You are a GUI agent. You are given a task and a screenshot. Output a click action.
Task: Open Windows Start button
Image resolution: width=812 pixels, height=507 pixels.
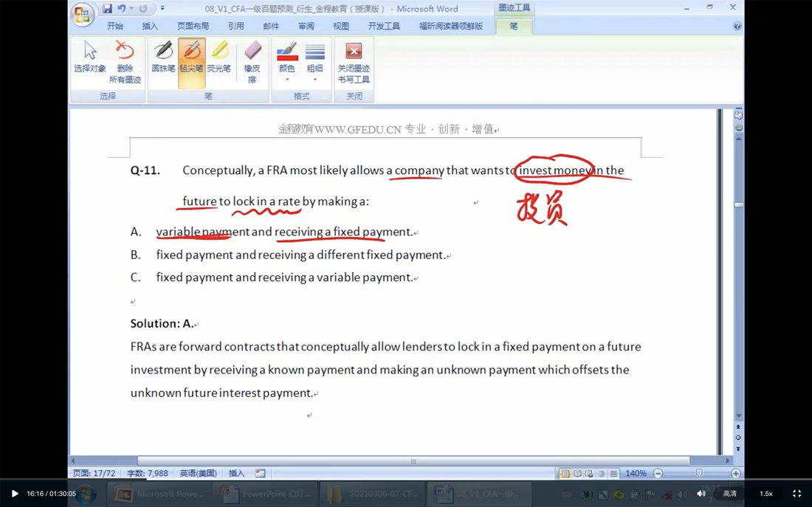point(86,494)
